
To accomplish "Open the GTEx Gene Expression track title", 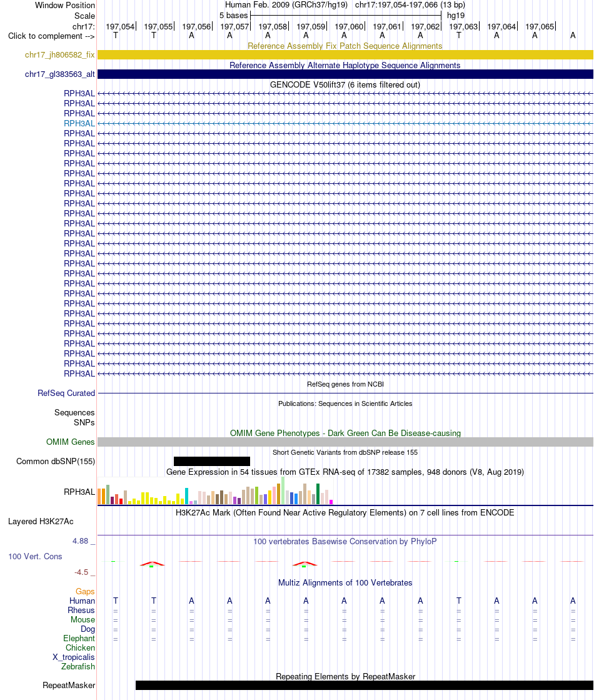I will click(x=345, y=472).
